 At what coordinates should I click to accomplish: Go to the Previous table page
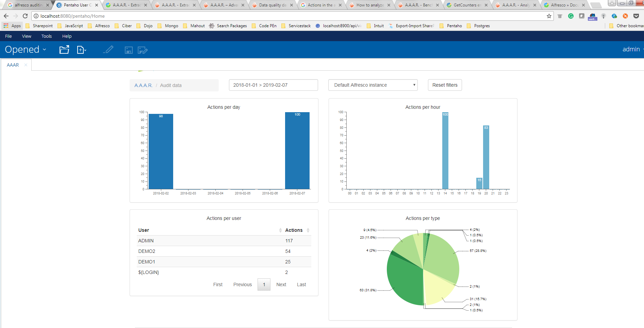click(x=243, y=284)
